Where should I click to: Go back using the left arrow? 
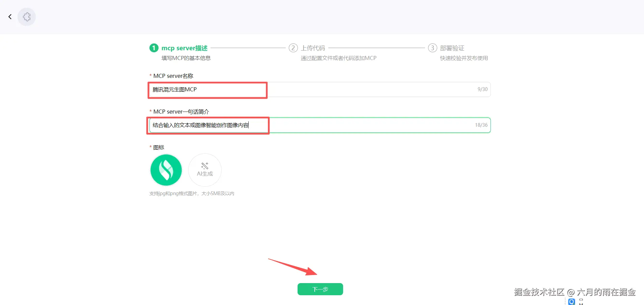pos(10,17)
